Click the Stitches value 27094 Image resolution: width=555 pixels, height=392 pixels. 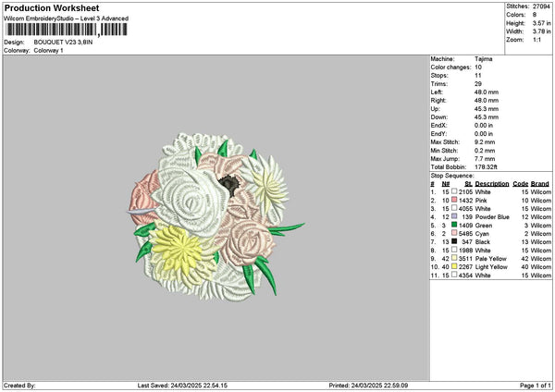coord(541,6)
